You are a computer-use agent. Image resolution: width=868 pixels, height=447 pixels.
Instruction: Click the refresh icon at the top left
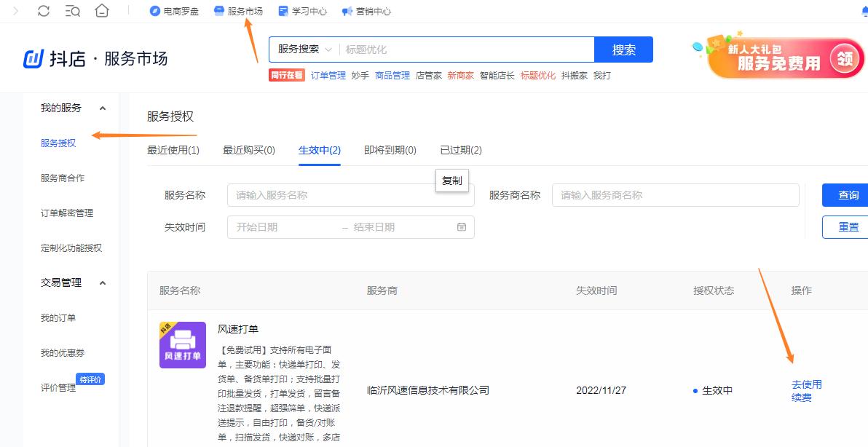point(43,11)
